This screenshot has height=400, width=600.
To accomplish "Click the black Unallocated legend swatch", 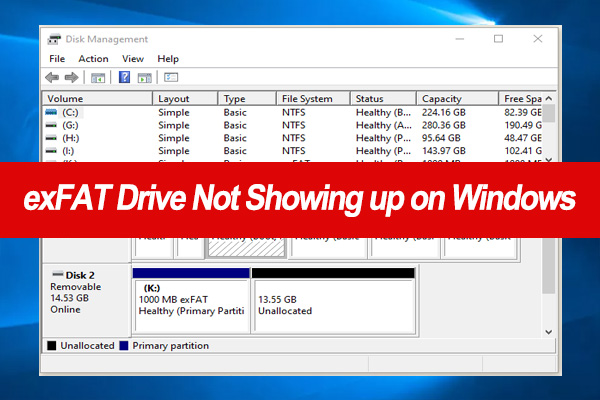I will [x=52, y=346].
